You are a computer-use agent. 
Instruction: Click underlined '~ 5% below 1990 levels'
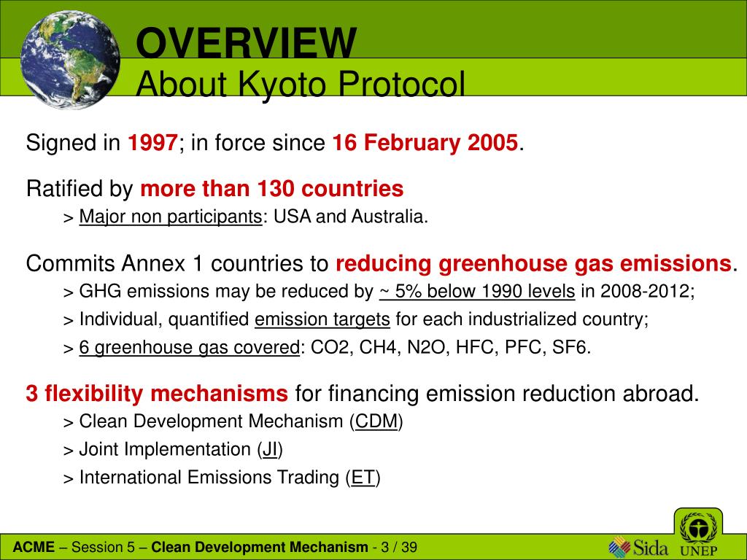pos(477,291)
